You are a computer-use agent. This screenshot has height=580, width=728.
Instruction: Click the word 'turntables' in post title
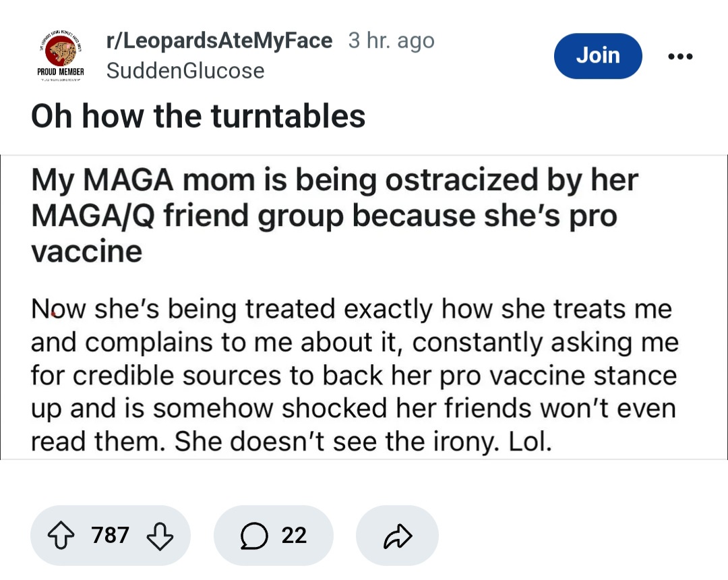289,115
